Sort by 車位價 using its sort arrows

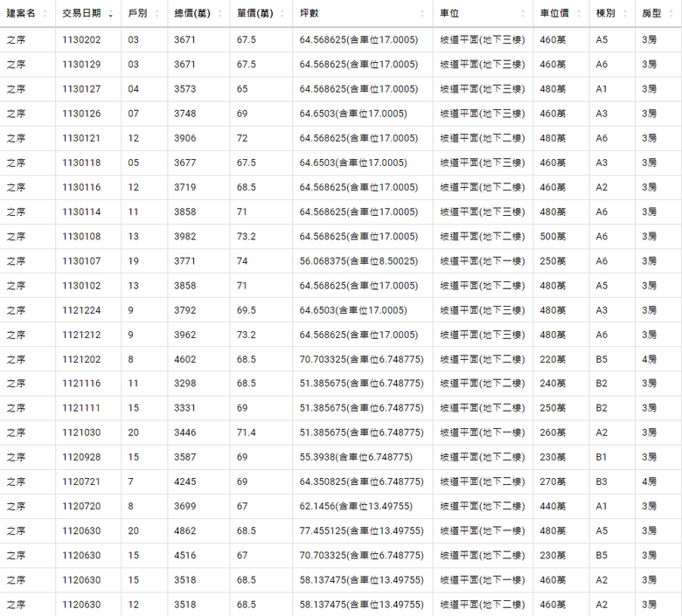pos(579,14)
